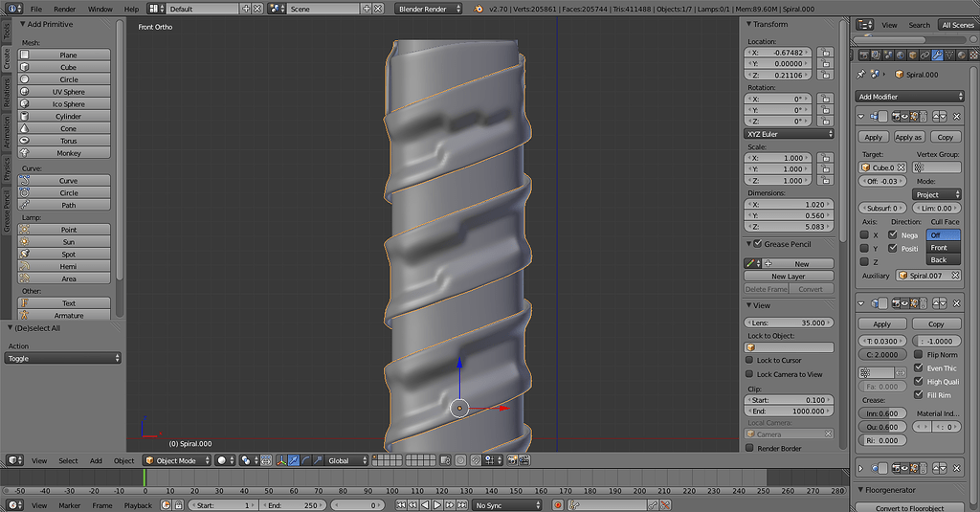
Task: Open the Object cube properties tab
Action: (912, 56)
